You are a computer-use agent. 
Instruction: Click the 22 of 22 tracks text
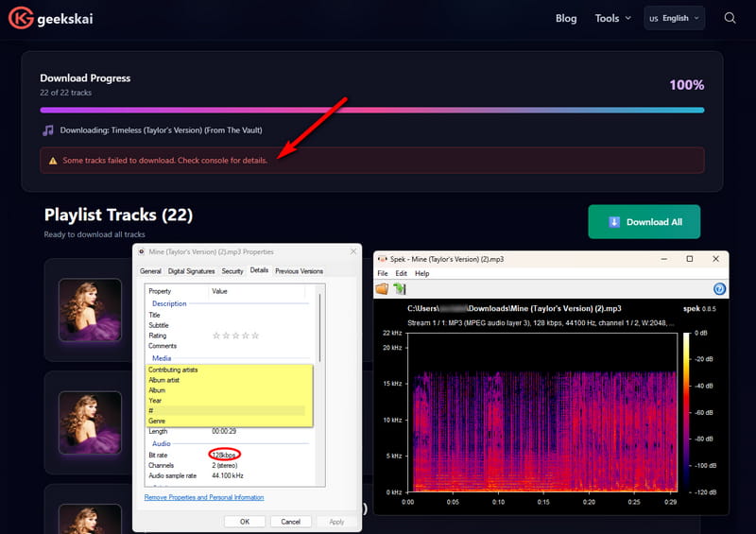point(65,93)
